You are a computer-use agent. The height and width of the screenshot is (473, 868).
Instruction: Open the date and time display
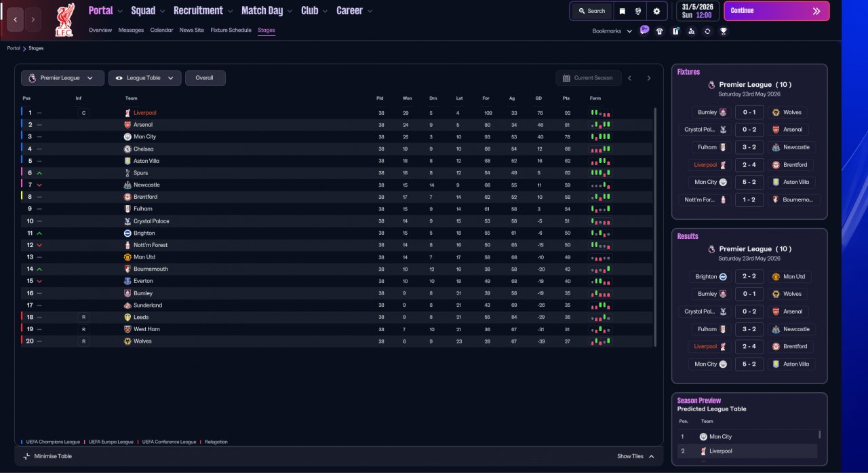[x=697, y=11]
